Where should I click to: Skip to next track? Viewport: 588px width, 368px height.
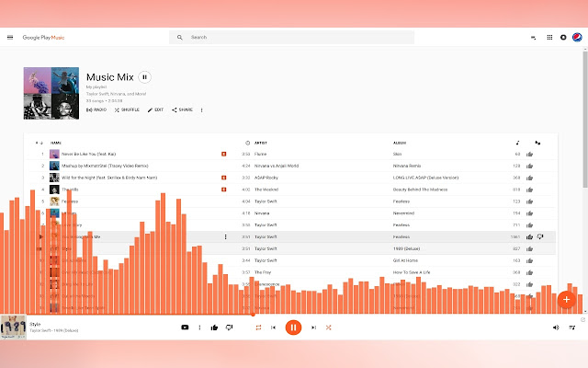click(x=313, y=328)
